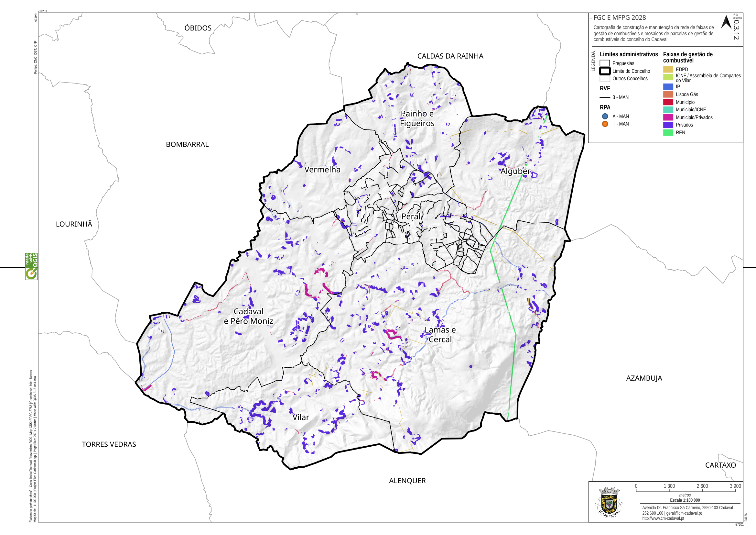Image resolution: width=756 pixels, height=535 pixels.
Task: Pick the purple Privados legend swatch
Action: tap(668, 125)
